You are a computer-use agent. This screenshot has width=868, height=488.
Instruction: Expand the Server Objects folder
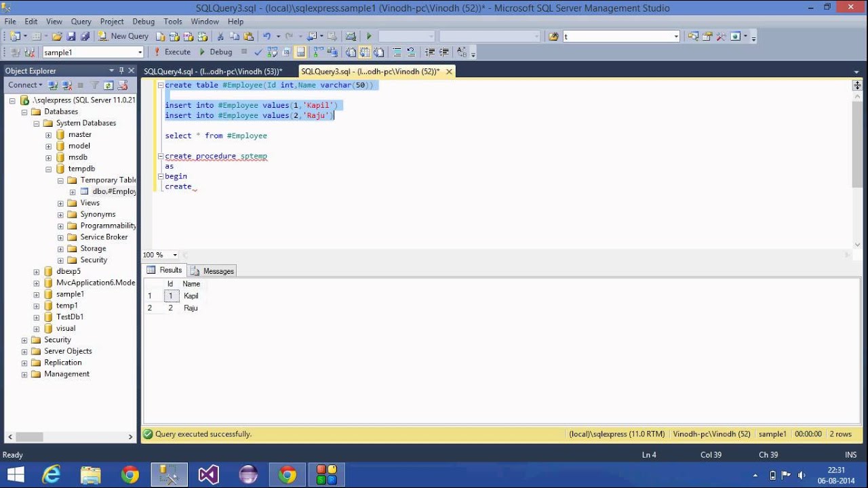[x=24, y=351]
